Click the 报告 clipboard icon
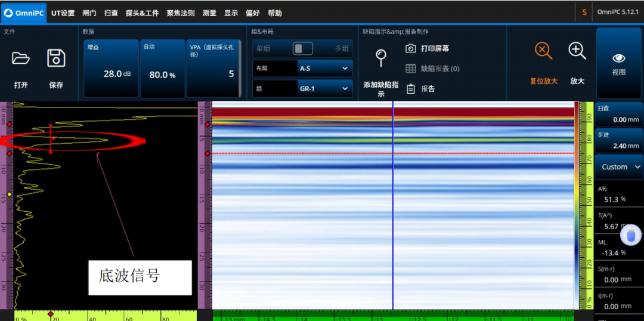This screenshot has height=321, width=644. coord(411,89)
